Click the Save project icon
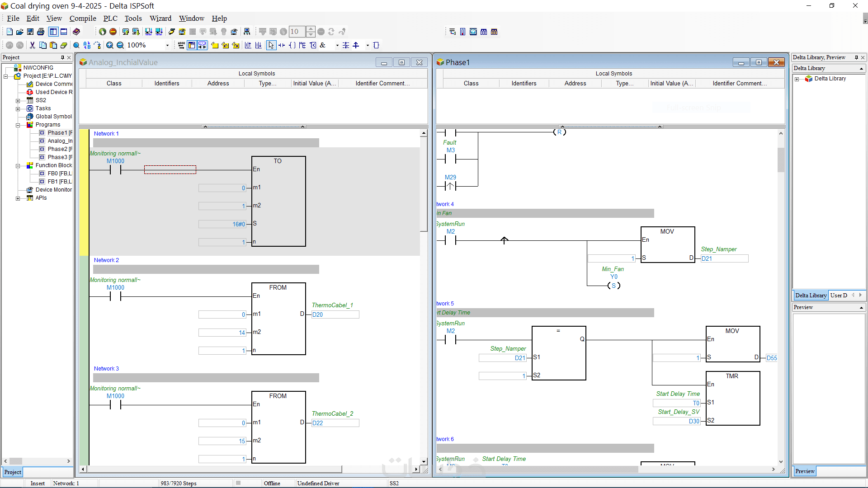 point(30,32)
